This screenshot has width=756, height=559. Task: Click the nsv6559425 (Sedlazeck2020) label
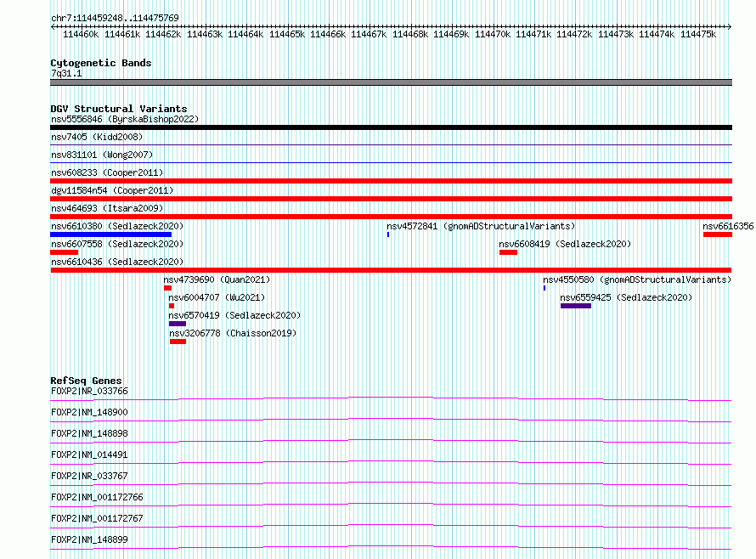(x=626, y=297)
